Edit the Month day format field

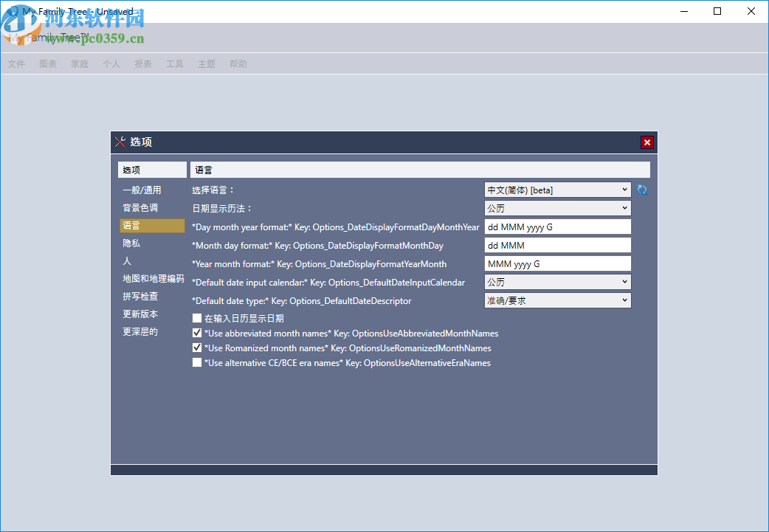[558, 245]
